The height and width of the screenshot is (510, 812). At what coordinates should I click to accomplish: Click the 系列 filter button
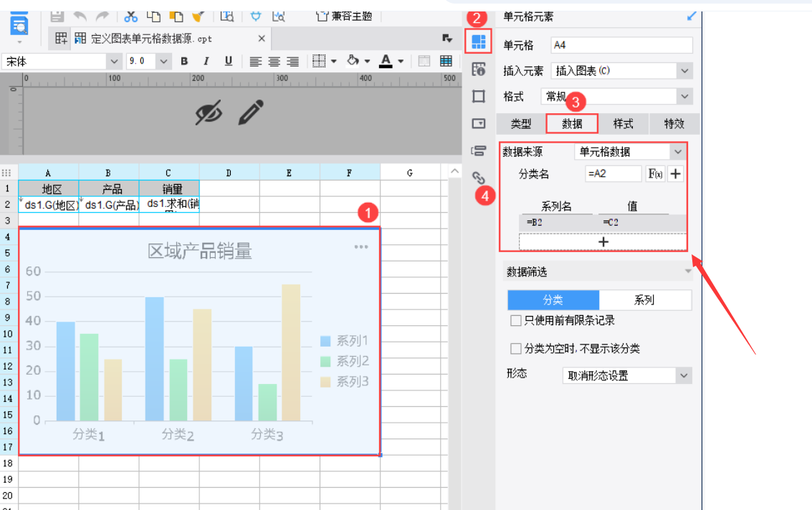(644, 300)
